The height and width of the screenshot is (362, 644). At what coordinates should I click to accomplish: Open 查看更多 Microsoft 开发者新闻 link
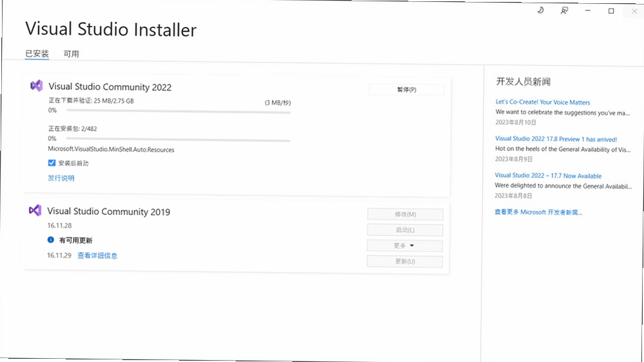(x=538, y=212)
